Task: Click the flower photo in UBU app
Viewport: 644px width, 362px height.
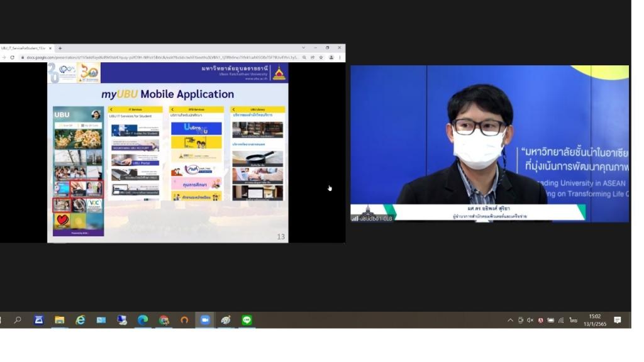Action: (x=78, y=139)
